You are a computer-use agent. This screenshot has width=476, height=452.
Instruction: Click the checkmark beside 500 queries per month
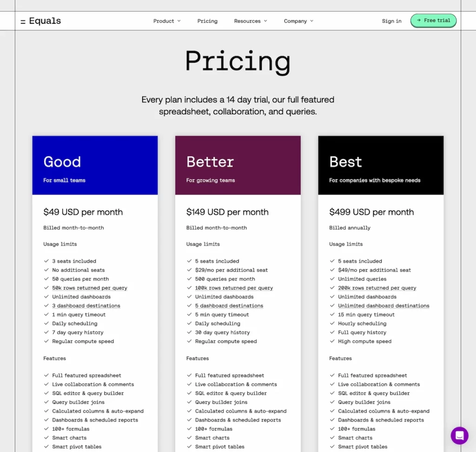(189, 279)
